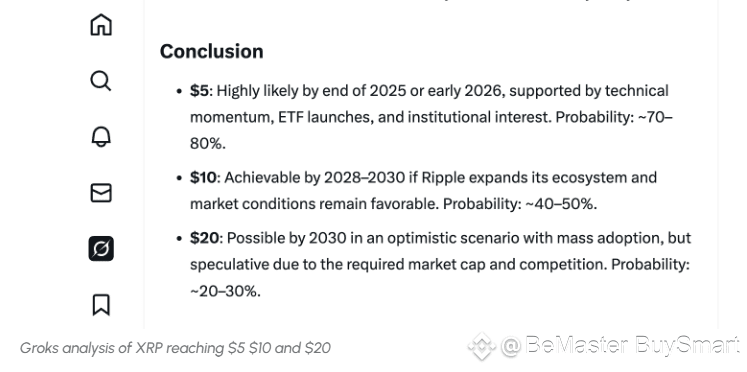Click the "~40–50%" probability text
Viewport: 747px width, 372px height.
tap(561, 204)
